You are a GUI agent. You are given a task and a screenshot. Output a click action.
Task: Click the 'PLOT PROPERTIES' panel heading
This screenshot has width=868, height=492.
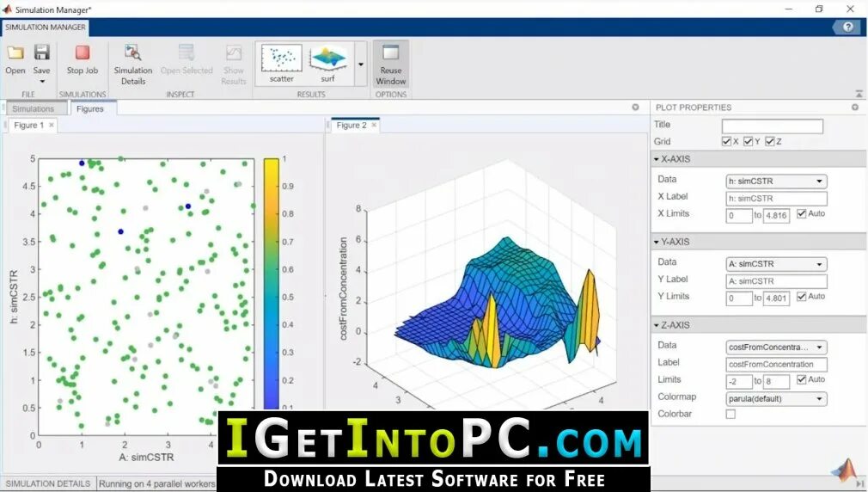(x=693, y=108)
